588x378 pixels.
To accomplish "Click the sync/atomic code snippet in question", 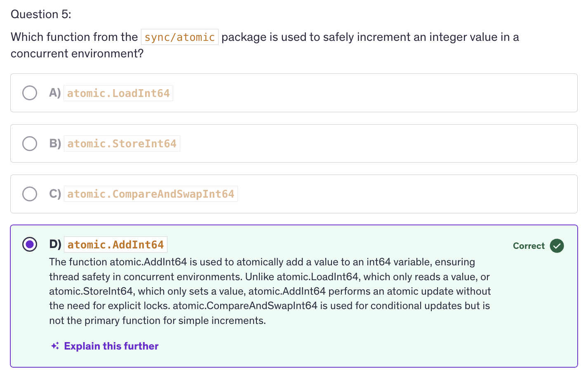I will 179,37.
